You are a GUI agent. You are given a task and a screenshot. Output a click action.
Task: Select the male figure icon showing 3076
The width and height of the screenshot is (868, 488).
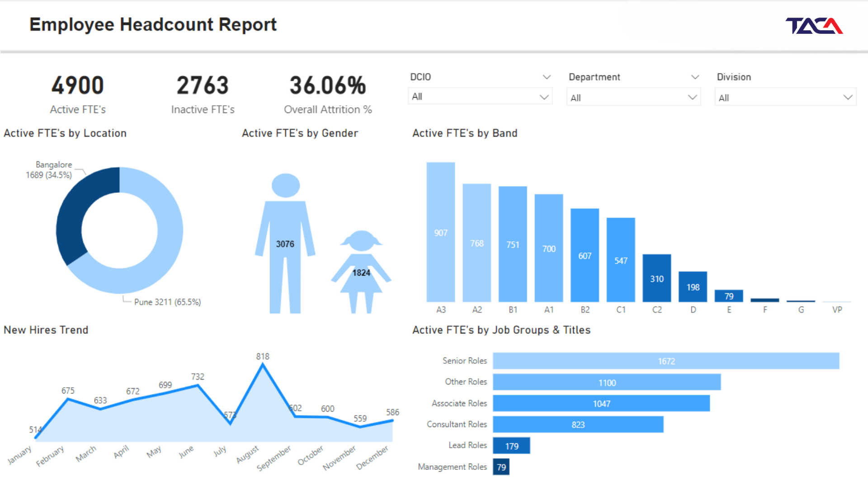click(285, 243)
